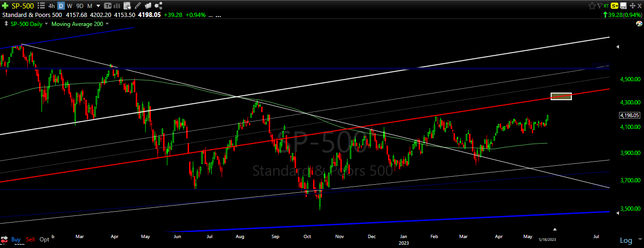Select the M monthly timeframe
644x248 pixels.
click(90, 6)
